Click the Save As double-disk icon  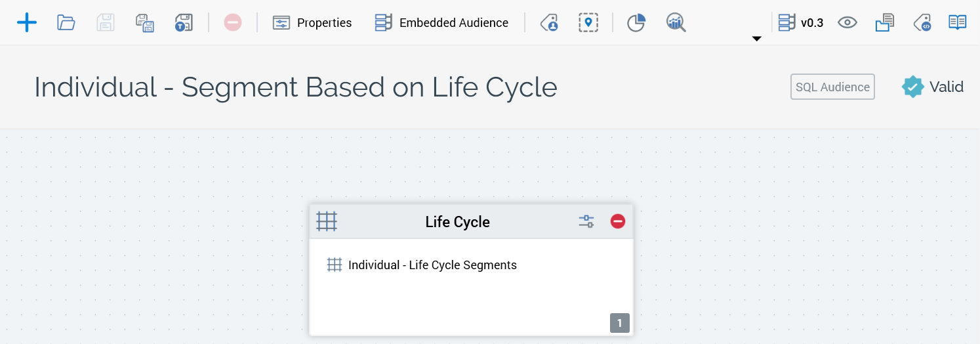click(x=145, y=23)
